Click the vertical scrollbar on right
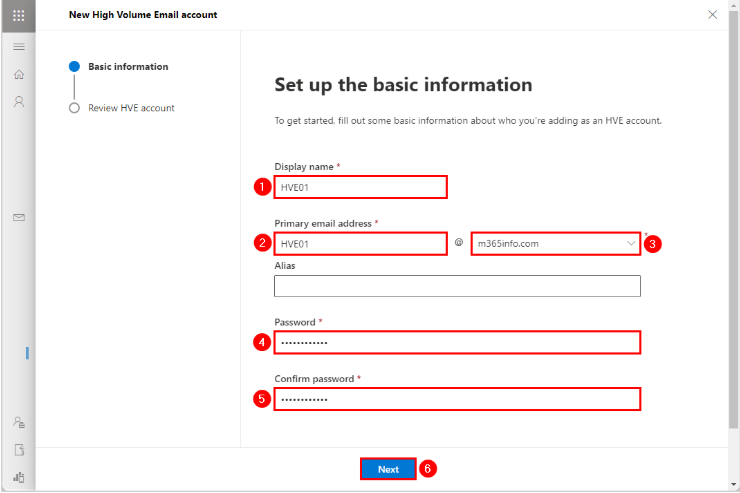740x493 pixels. pyautogui.click(x=734, y=250)
